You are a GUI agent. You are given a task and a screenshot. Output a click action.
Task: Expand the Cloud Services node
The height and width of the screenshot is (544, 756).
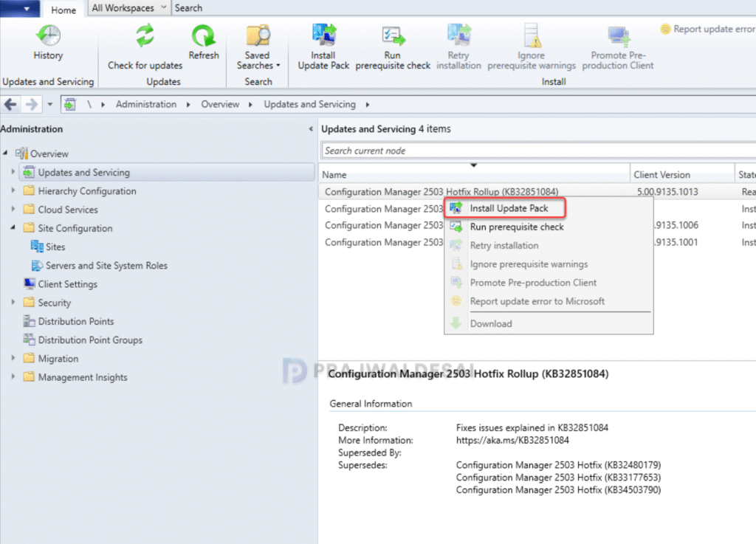pos(13,209)
